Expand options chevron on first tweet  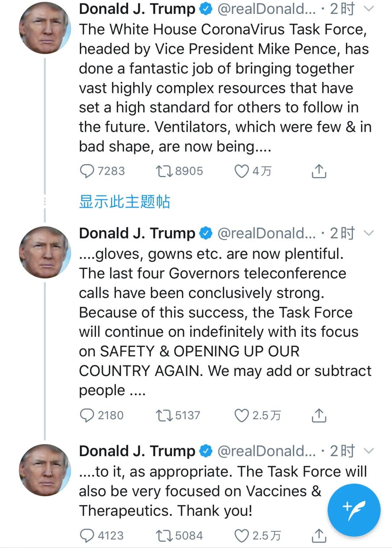point(368,9)
